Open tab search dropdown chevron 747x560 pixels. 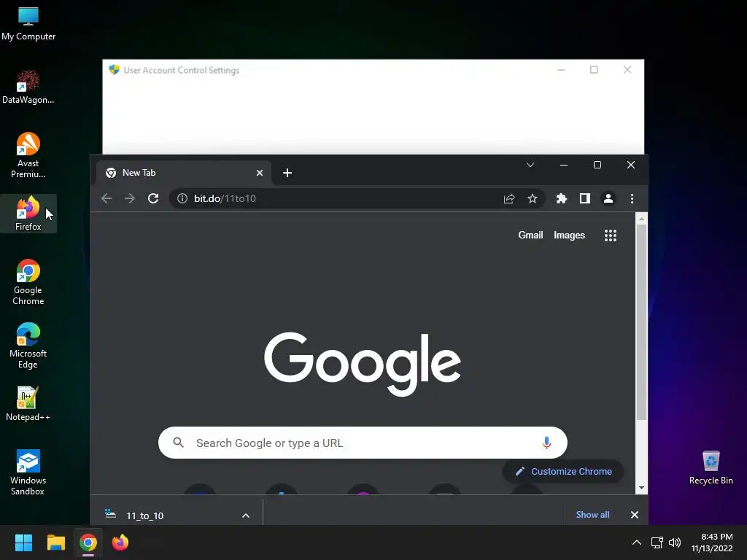point(530,165)
